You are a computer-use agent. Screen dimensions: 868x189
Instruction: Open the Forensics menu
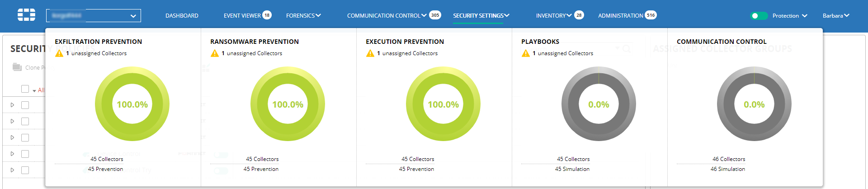(x=303, y=16)
